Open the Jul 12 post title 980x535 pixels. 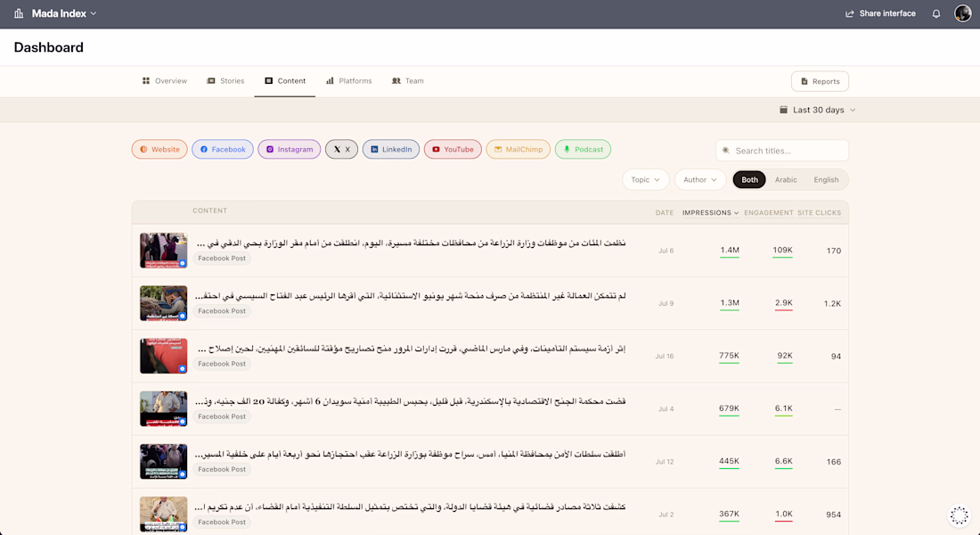pyautogui.click(x=410, y=454)
